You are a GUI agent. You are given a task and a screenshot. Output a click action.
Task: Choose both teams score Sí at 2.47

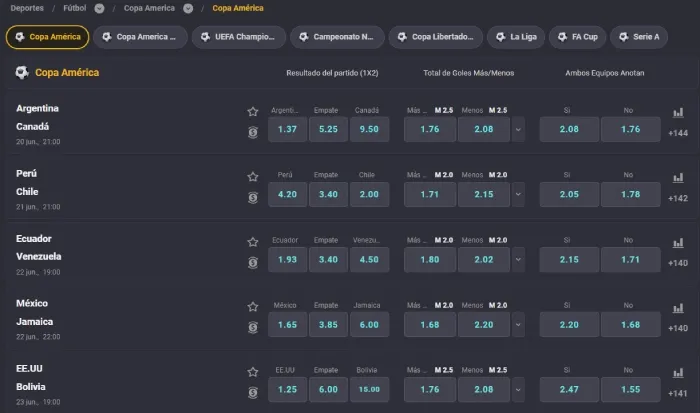pos(569,389)
